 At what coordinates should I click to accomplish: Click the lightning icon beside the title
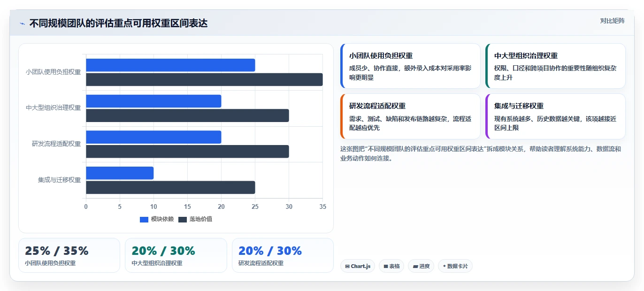point(22,23)
